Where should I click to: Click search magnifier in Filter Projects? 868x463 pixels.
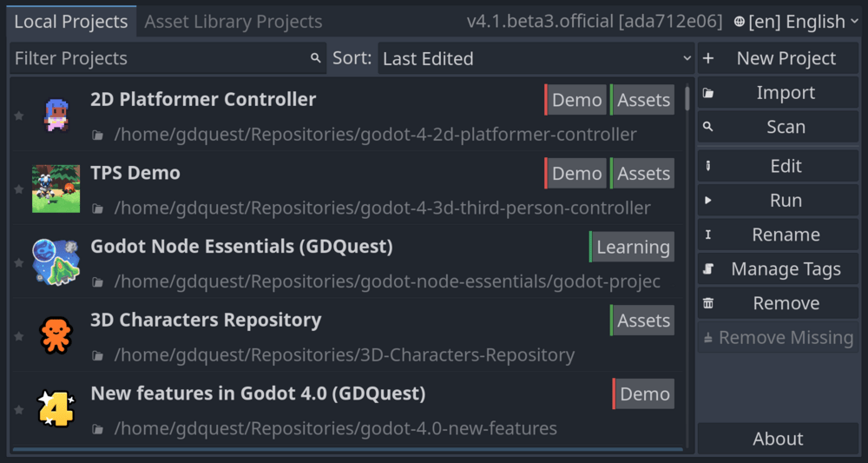point(315,58)
